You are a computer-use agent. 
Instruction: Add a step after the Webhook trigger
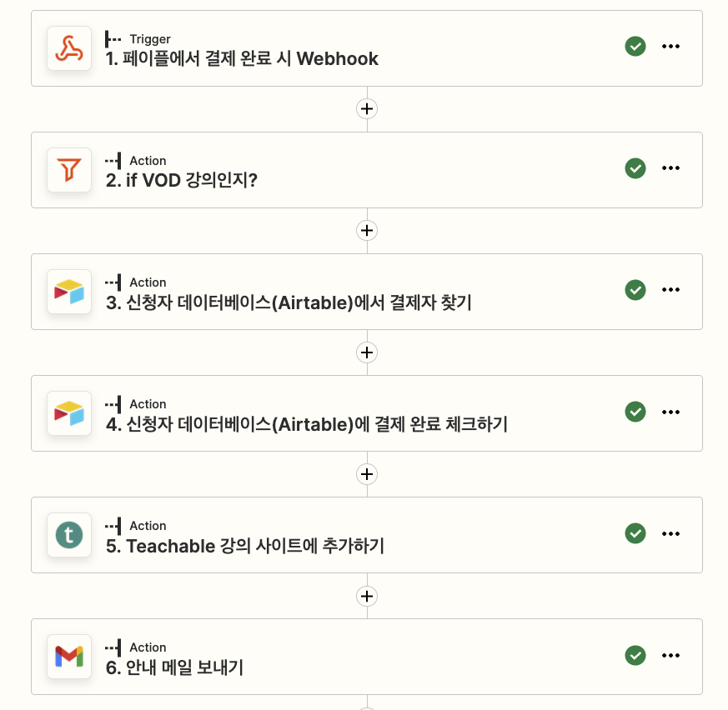tap(367, 109)
